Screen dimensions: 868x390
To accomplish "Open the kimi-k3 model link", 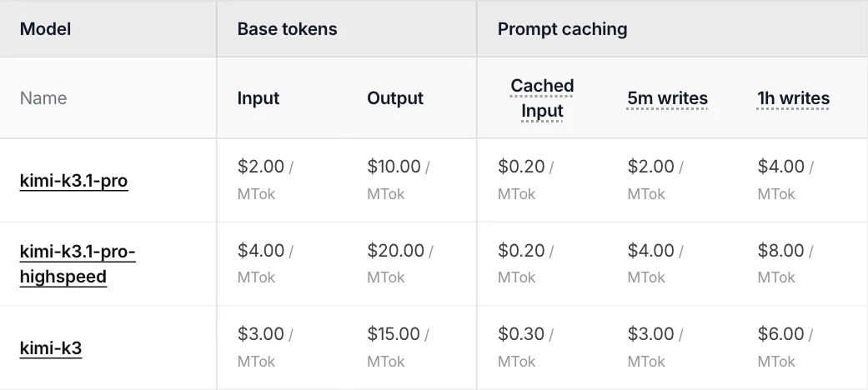I will point(51,348).
